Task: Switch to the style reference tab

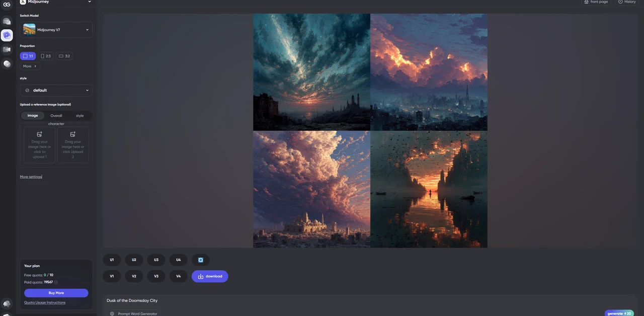Action: tap(79, 116)
